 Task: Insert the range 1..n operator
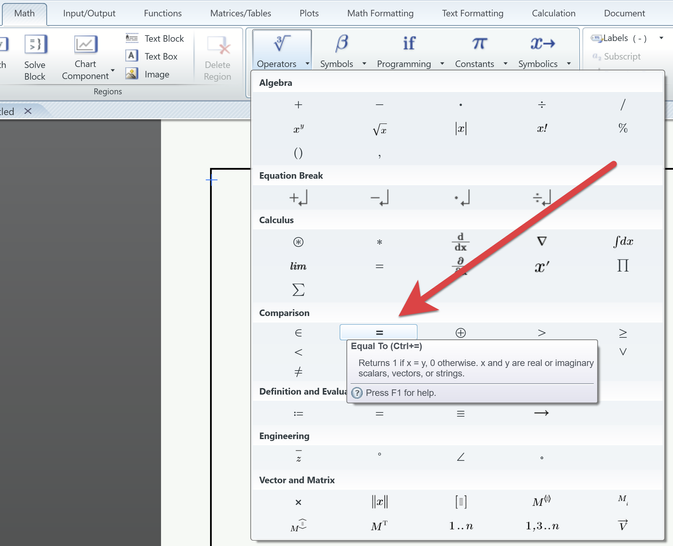tap(461, 526)
